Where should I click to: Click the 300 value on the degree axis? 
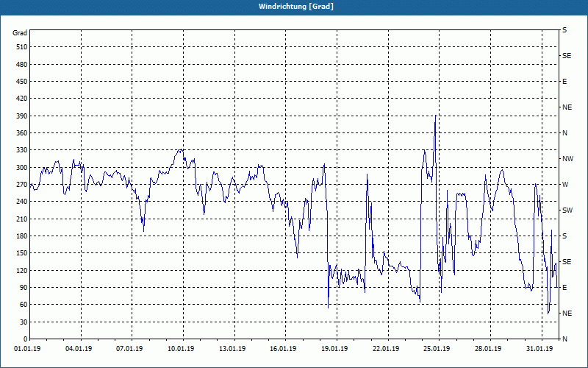[22, 168]
